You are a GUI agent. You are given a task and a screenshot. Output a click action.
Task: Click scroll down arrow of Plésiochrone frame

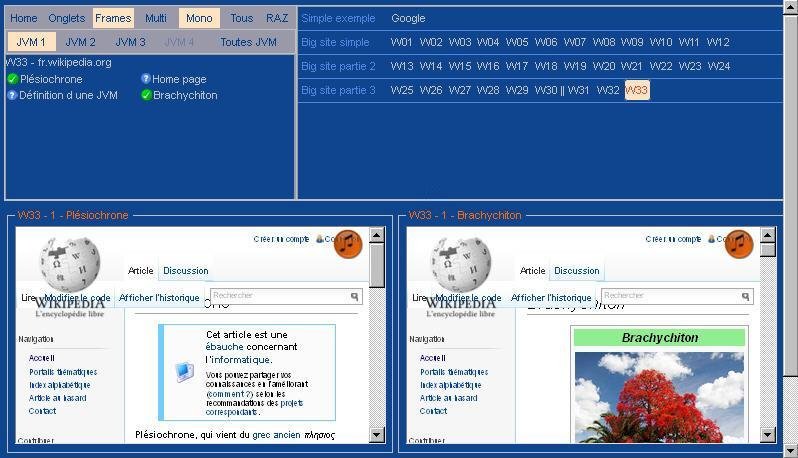(x=377, y=435)
